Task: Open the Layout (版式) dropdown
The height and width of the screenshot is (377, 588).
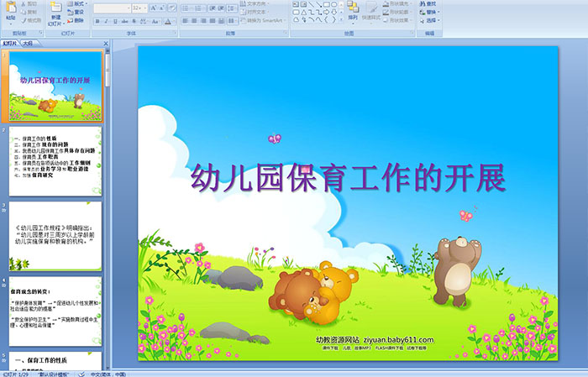Action: pyautogui.click(x=77, y=3)
